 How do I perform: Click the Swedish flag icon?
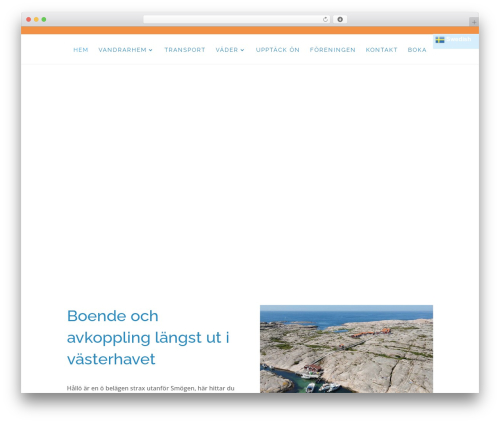[x=440, y=40]
